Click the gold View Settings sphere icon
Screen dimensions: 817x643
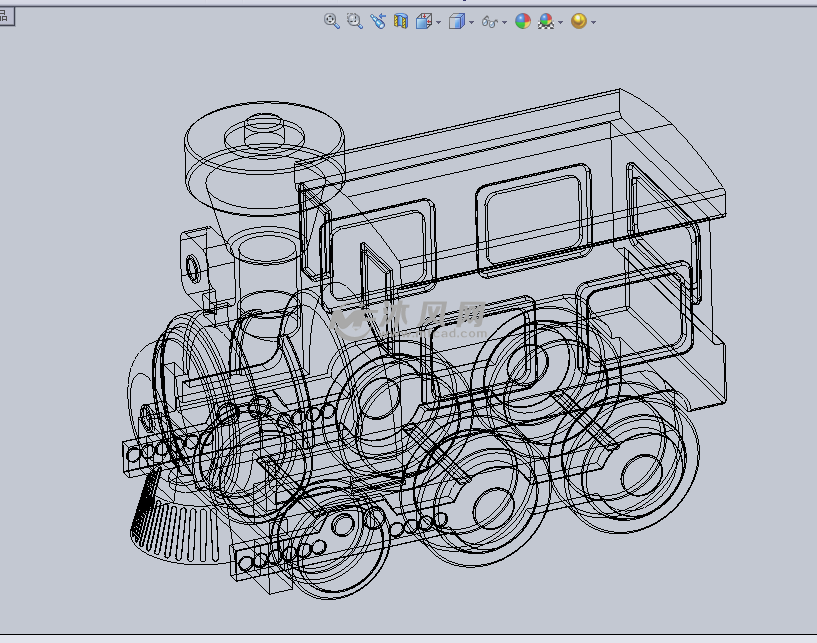click(x=578, y=21)
